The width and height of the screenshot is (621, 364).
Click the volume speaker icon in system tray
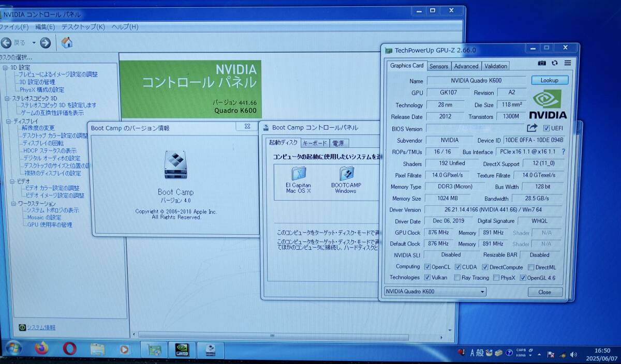click(573, 355)
